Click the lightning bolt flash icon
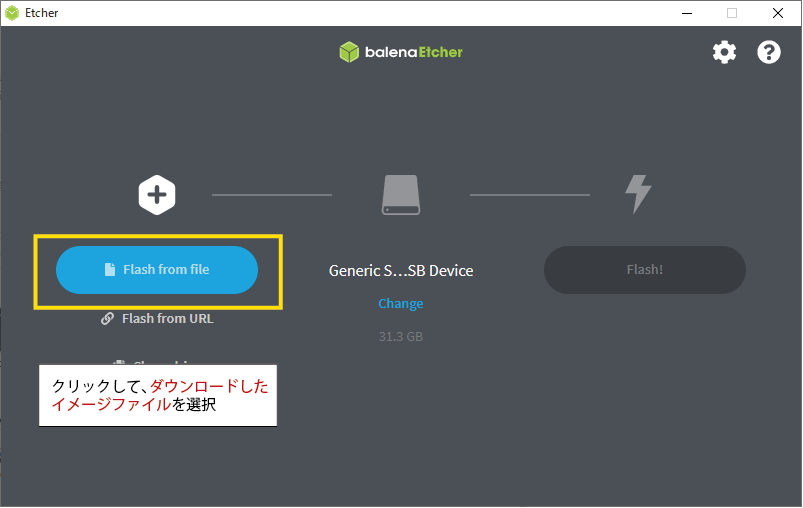 [638, 194]
